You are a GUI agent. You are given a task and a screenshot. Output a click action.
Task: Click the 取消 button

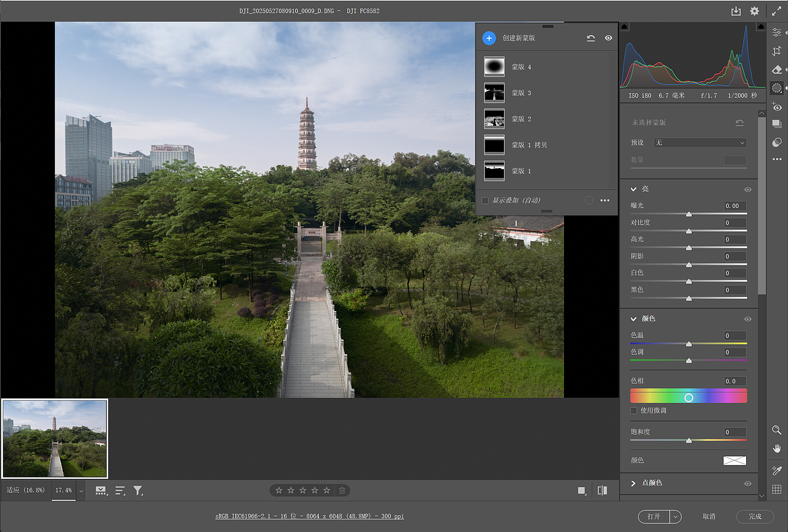[x=709, y=517]
